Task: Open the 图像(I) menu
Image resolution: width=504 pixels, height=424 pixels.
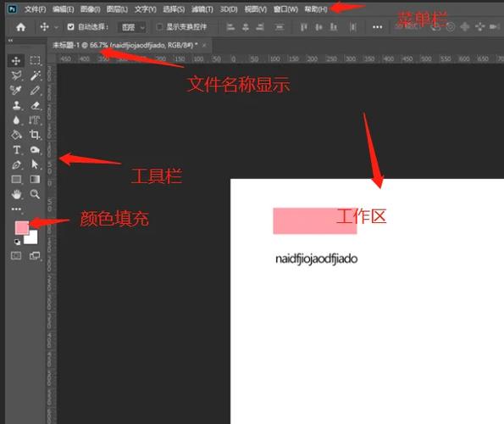Action: [91, 9]
